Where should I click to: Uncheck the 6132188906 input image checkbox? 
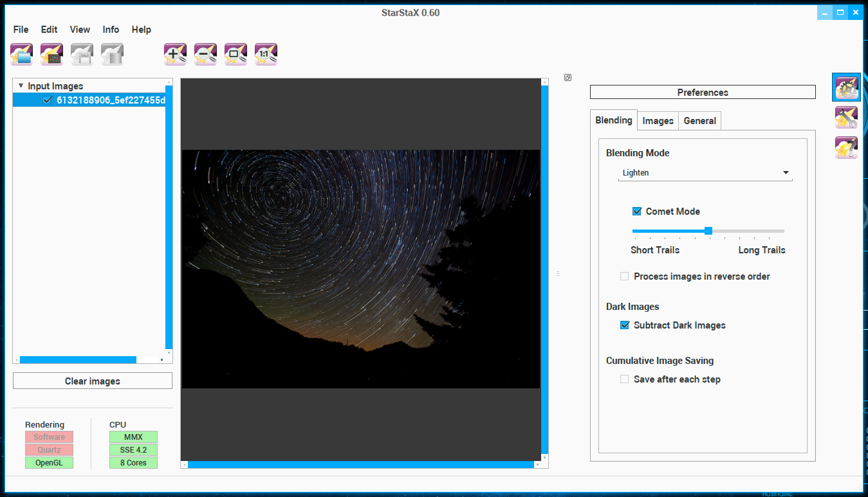point(47,100)
